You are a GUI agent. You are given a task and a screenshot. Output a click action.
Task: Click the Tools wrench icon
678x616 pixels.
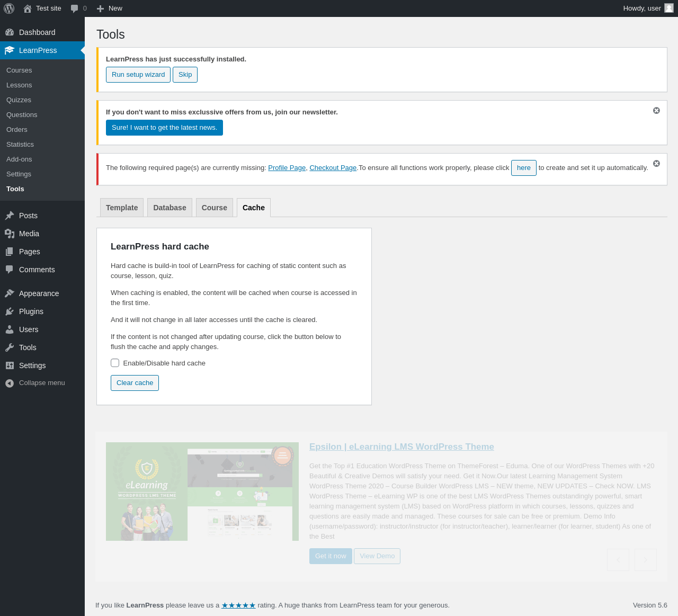(10, 347)
